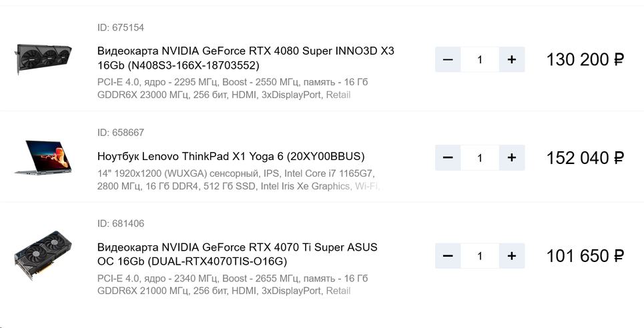The height and width of the screenshot is (328, 644).
Task: Click the ThinkPad X1 Yoga specs description
Action: (237, 180)
